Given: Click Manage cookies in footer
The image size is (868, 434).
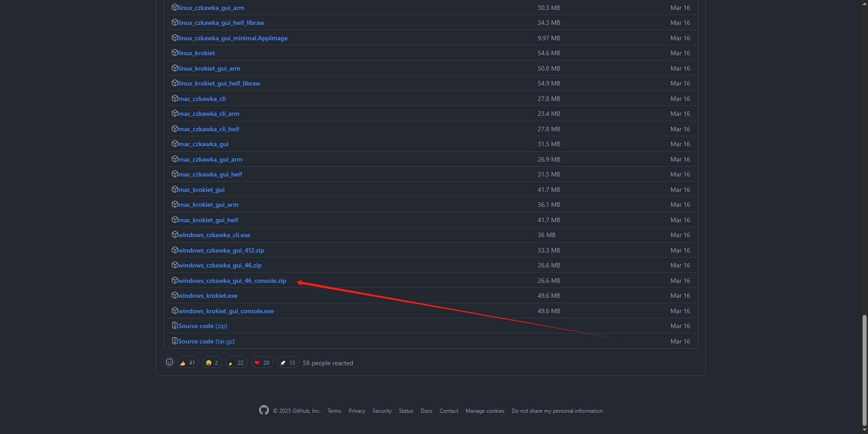Looking at the screenshot, I should tap(485, 411).
